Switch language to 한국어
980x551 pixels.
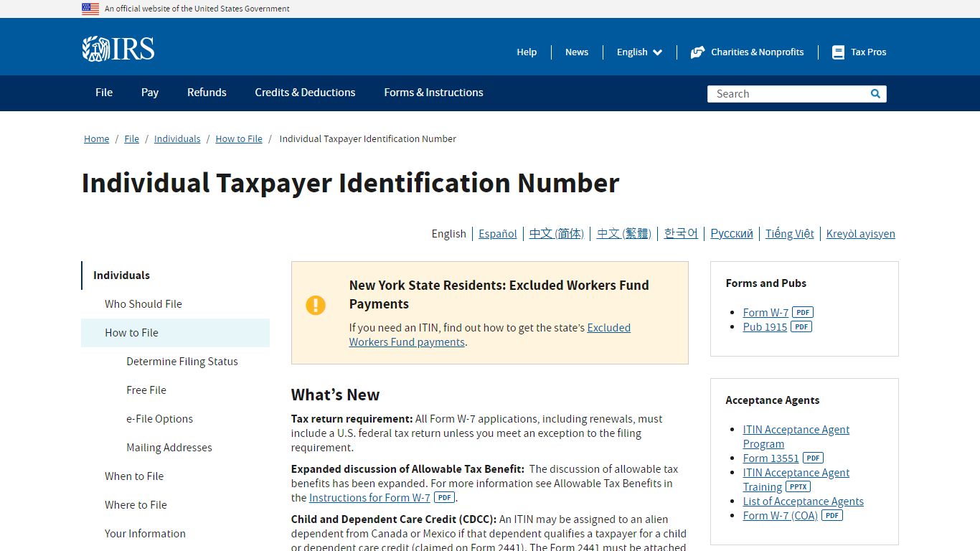tap(681, 234)
